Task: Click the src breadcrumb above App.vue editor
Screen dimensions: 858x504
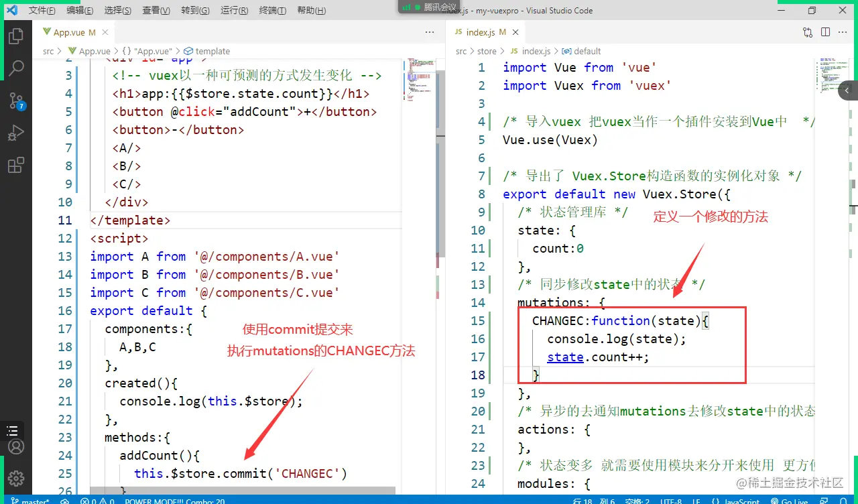Action: tap(48, 51)
